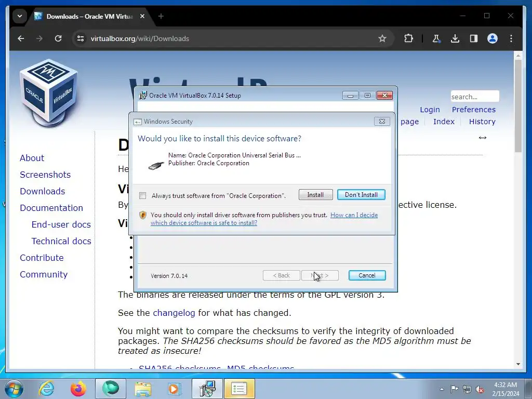532x399 pixels.
Task: Open Chrome downloads tray
Action: click(455, 38)
